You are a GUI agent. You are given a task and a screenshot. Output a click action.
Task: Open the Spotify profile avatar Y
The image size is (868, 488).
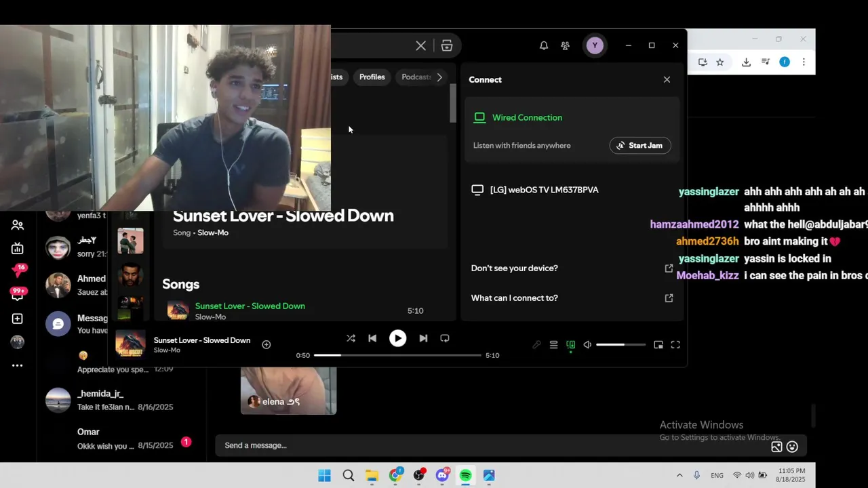[595, 45]
